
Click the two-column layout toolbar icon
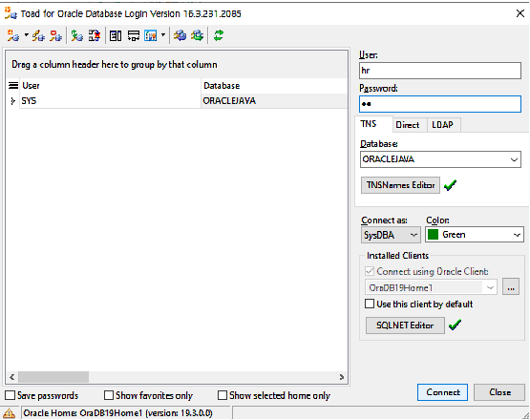(x=116, y=35)
